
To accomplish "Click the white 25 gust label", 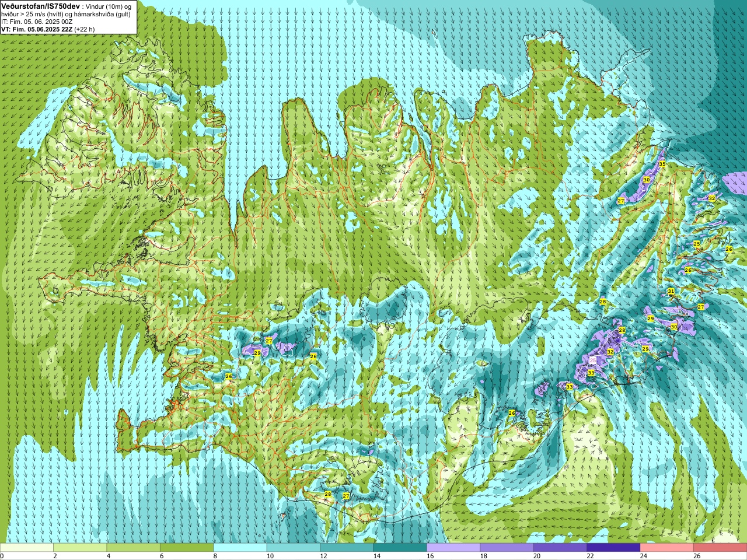I will click(593, 360).
